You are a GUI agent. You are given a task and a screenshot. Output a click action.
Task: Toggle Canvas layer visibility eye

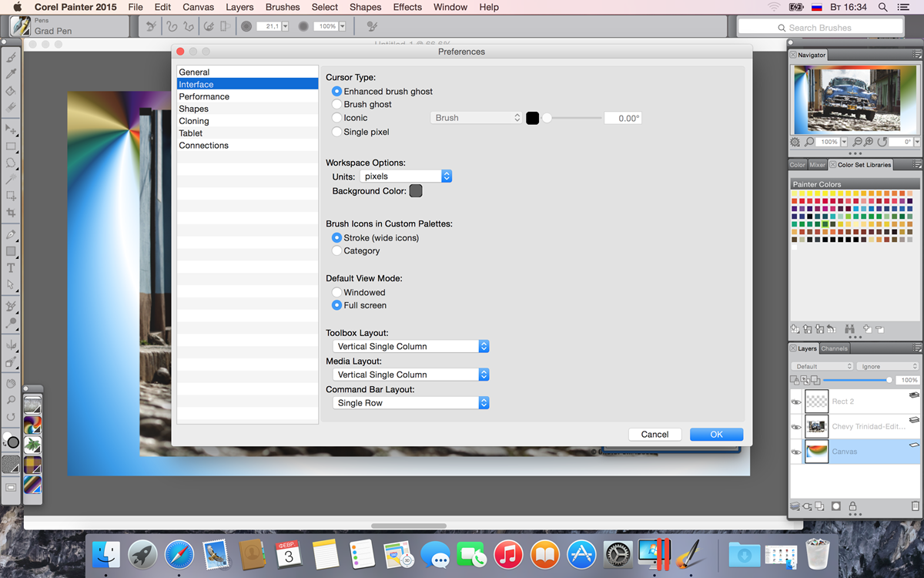coord(796,452)
